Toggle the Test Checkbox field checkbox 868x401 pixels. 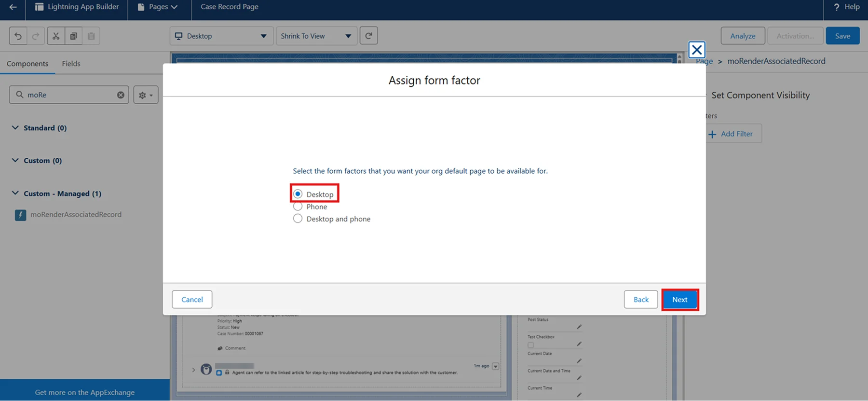(x=530, y=345)
